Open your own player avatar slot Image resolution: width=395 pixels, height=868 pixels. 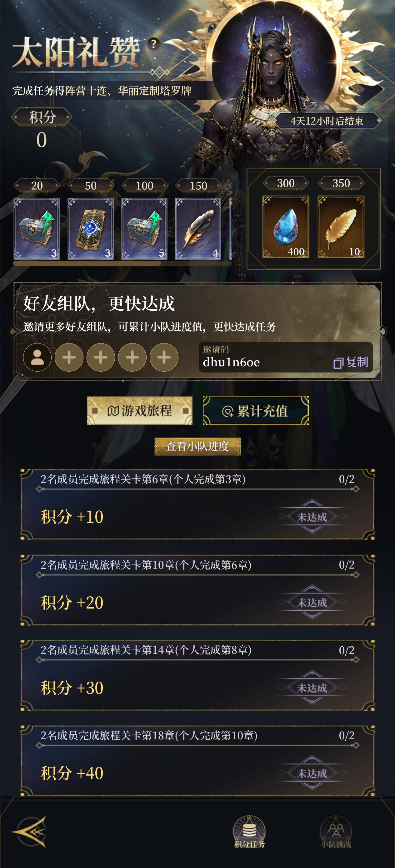[x=37, y=357]
